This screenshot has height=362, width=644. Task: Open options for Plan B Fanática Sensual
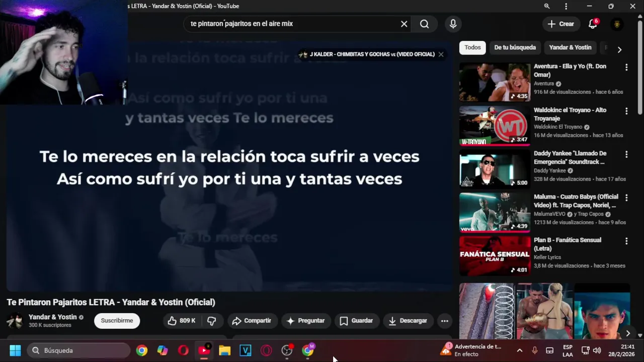tap(626, 241)
